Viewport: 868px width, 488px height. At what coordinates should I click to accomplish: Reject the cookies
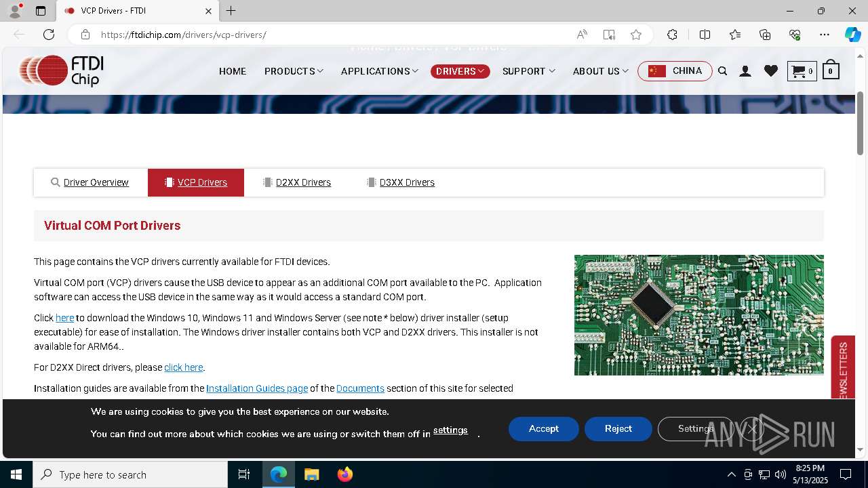click(618, 428)
